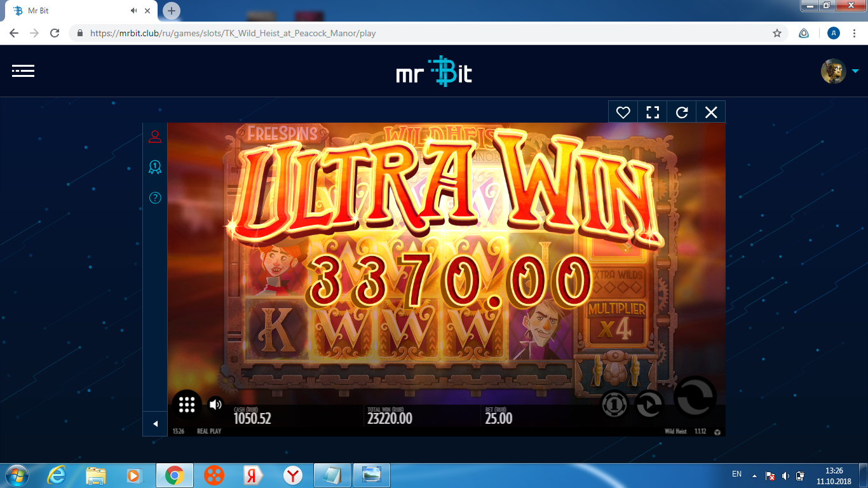Screen dimensions: 868x488
Task: Open the taskbar clock 13:26 date
Action: [x=834, y=476]
